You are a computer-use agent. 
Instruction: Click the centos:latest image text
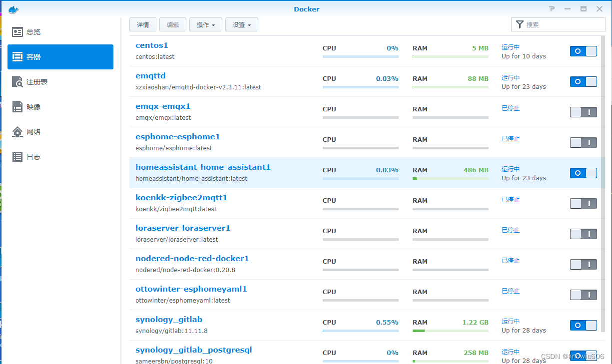coord(155,57)
